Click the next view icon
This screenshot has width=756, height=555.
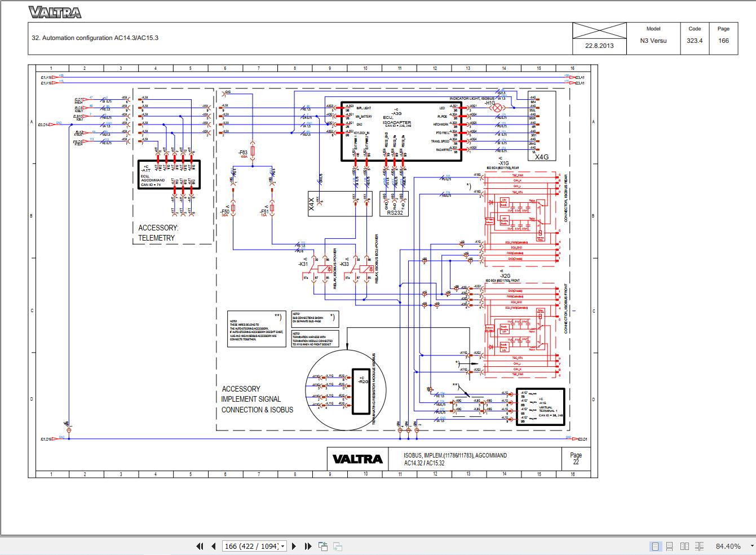338,546
